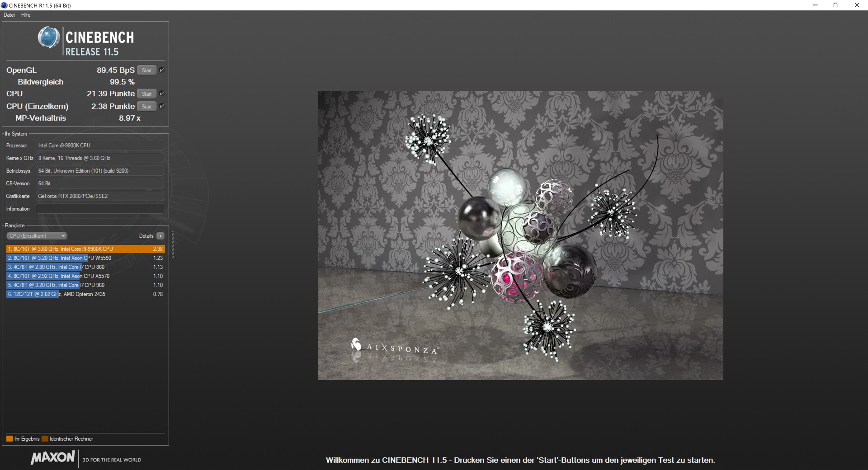Select the Prozessor field showing i9-9900K

(100, 146)
